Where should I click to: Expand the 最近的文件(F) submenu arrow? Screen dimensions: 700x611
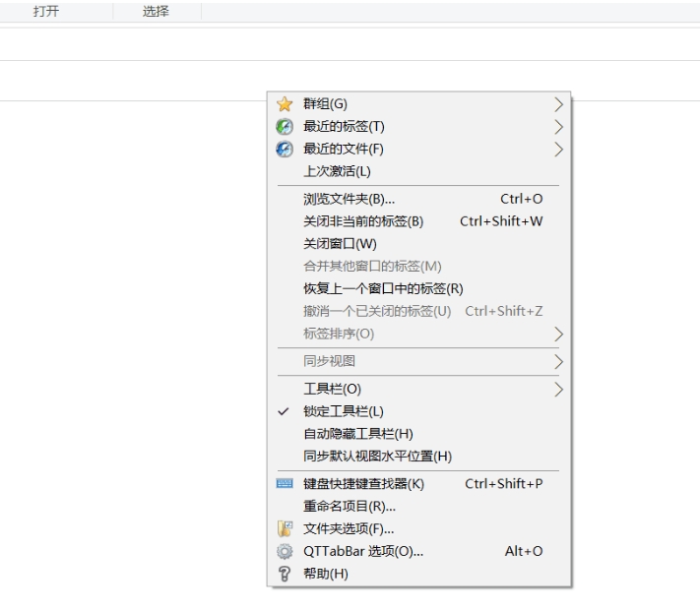[559, 150]
